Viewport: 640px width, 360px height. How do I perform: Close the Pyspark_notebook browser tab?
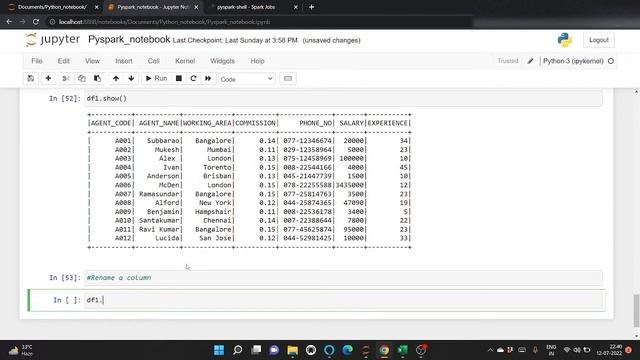point(196,7)
